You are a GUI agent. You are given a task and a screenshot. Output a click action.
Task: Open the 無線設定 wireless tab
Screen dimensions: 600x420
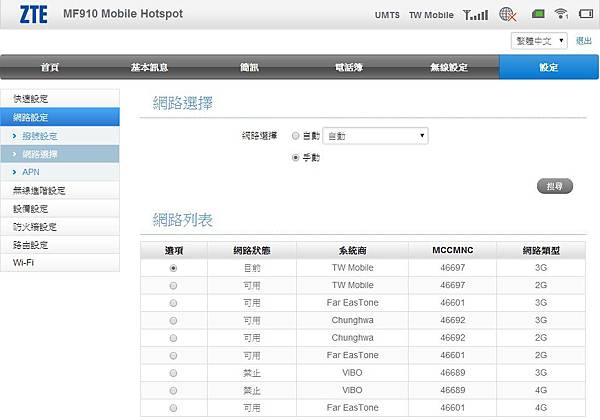[449, 67]
